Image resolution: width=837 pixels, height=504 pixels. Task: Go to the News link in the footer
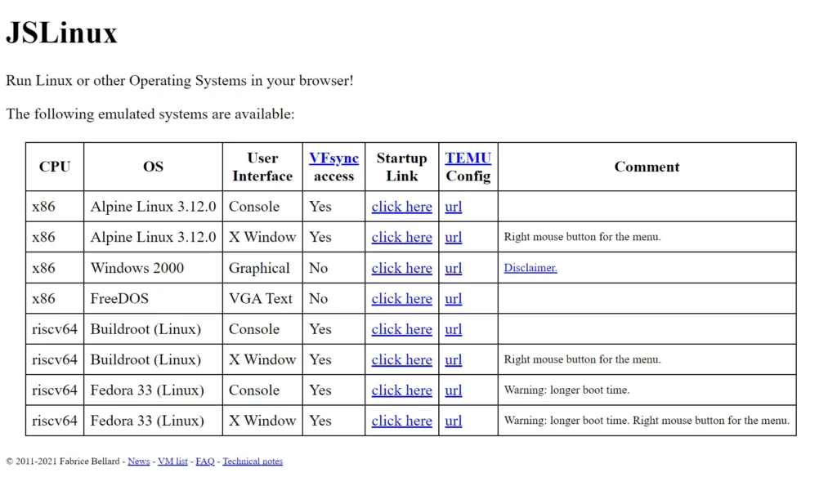pos(139,462)
